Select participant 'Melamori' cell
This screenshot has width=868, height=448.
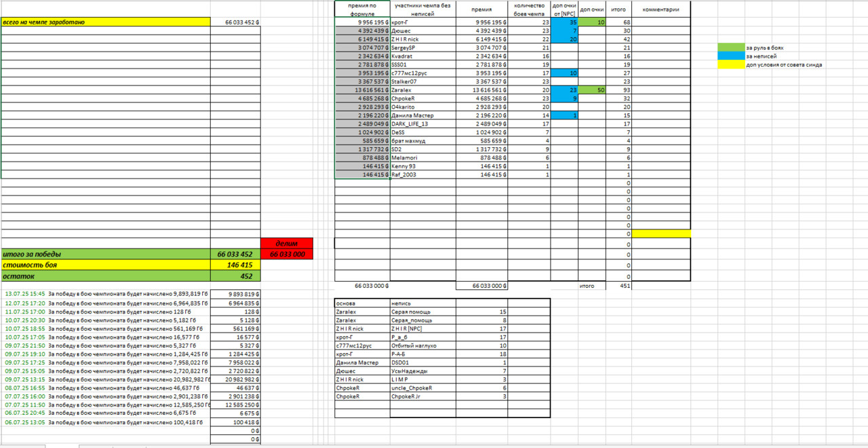coord(422,157)
